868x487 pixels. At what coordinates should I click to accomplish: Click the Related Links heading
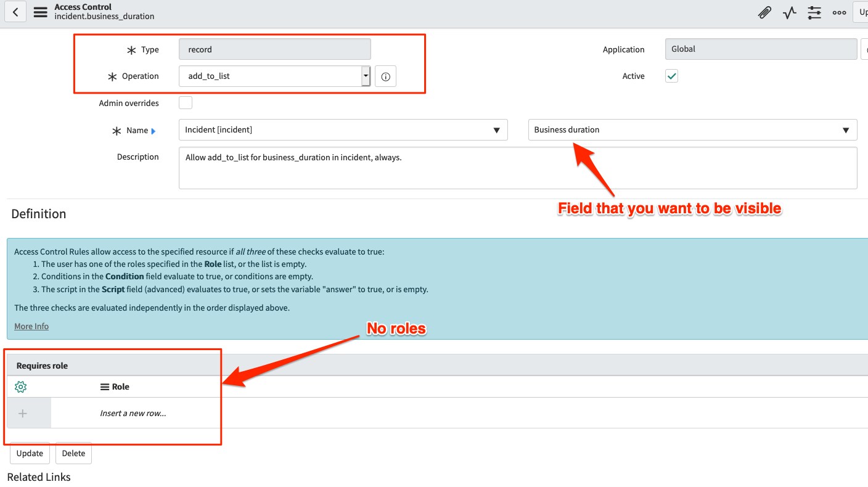coord(39,477)
